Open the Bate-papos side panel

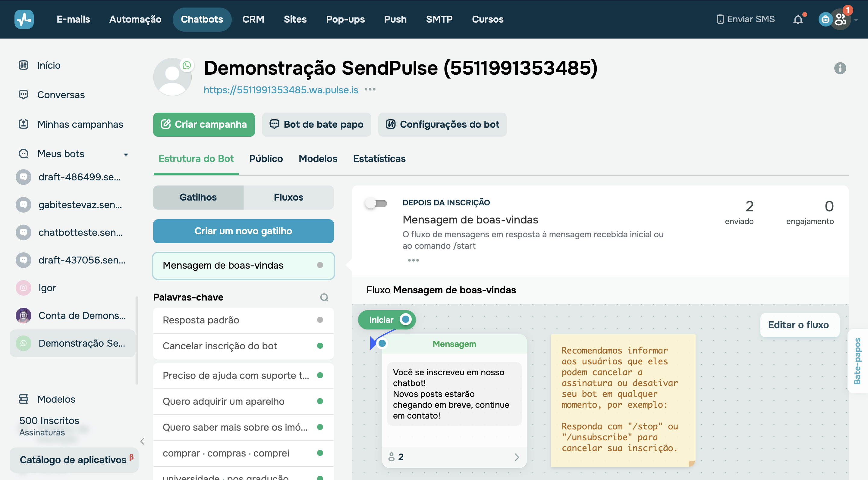coord(857,361)
